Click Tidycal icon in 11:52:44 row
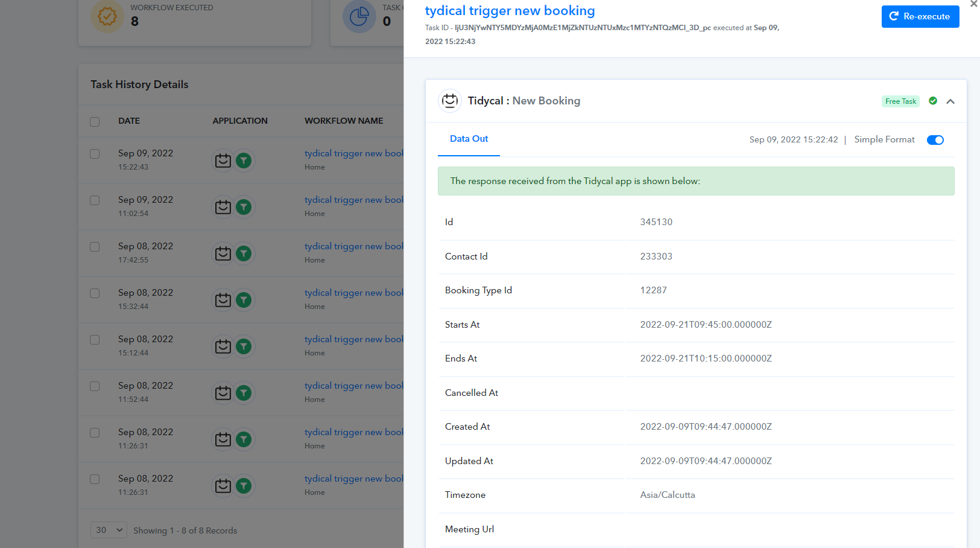The height and width of the screenshot is (548, 980). pyautogui.click(x=223, y=393)
